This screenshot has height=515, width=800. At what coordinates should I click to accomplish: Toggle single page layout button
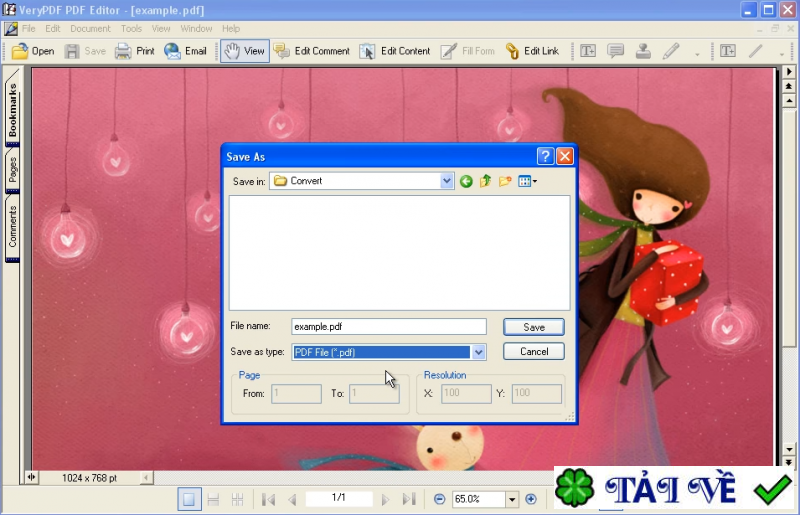click(188, 499)
